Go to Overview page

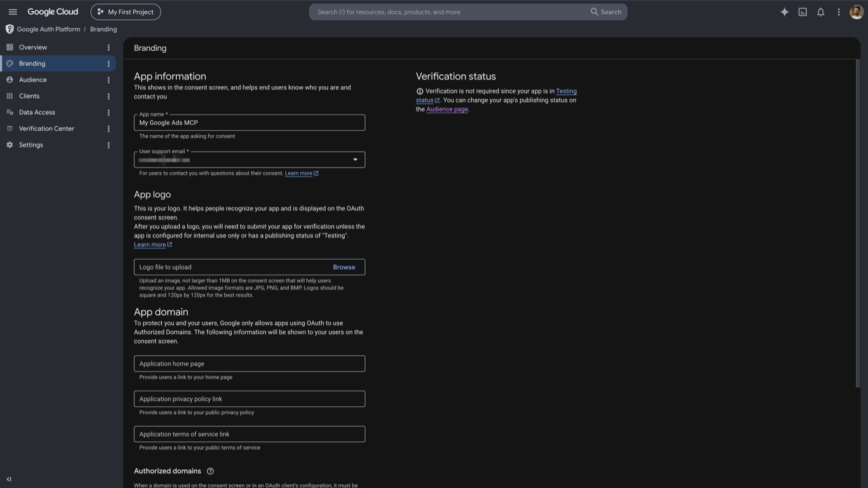[x=33, y=47]
